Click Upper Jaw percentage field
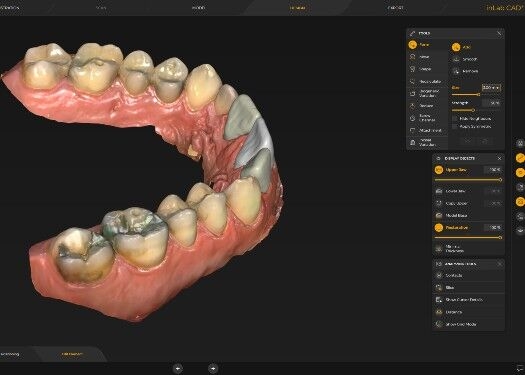Image resolution: width=525 pixels, height=375 pixels. point(493,170)
